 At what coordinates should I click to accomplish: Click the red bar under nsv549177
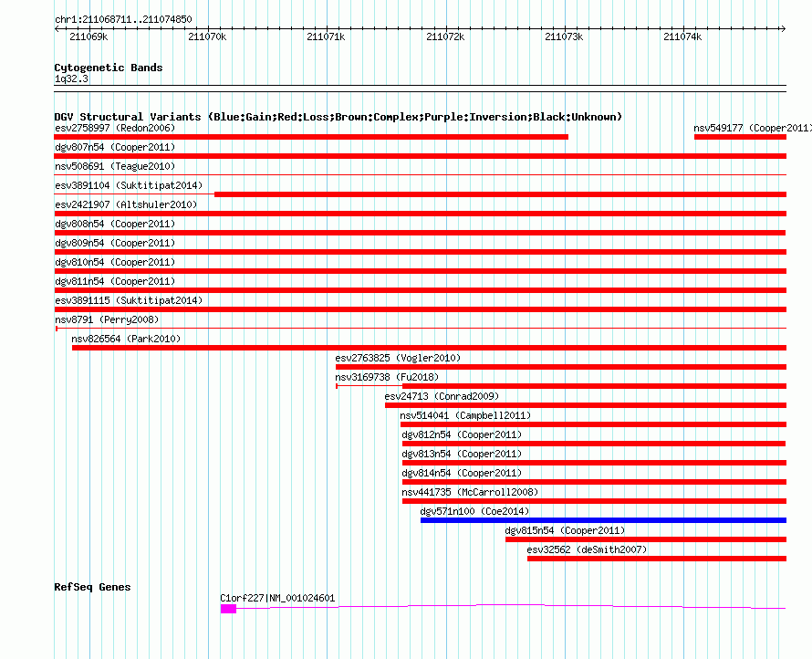pyautogui.click(x=740, y=137)
